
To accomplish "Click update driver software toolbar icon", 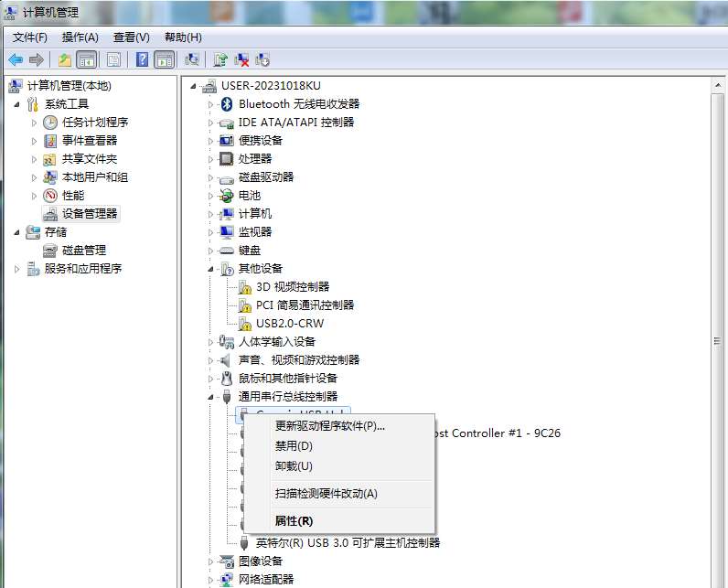I will [x=220, y=59].
